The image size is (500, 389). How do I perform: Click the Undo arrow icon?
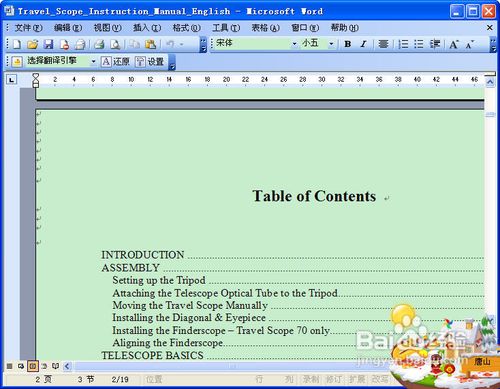pyautogui.click(x=170, y=44)
